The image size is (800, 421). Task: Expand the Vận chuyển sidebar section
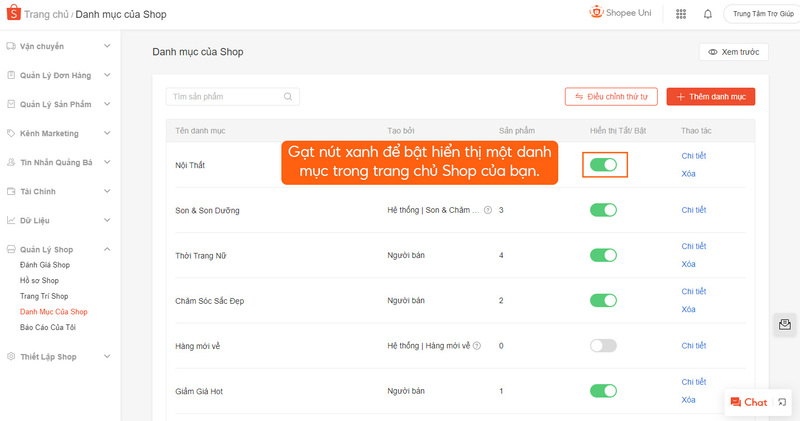(107, 46)
